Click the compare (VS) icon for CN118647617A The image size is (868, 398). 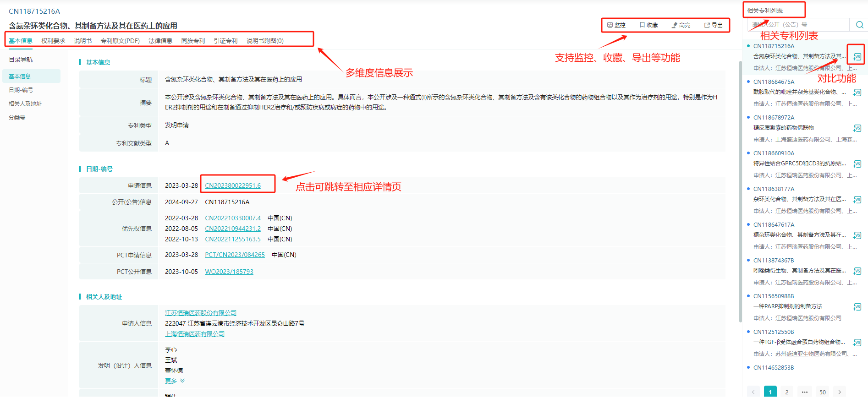pyautogui.click(x=857, y=235)
